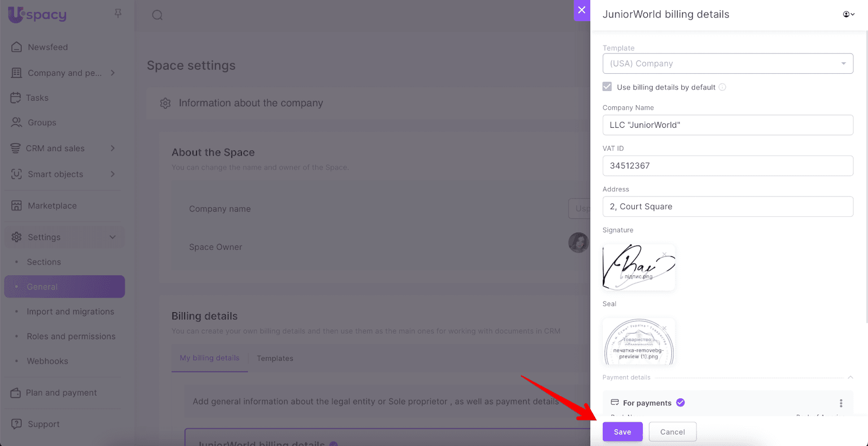The image size is (868, 446).
Task: Click the pin sidebar icon
Action: 118,14
